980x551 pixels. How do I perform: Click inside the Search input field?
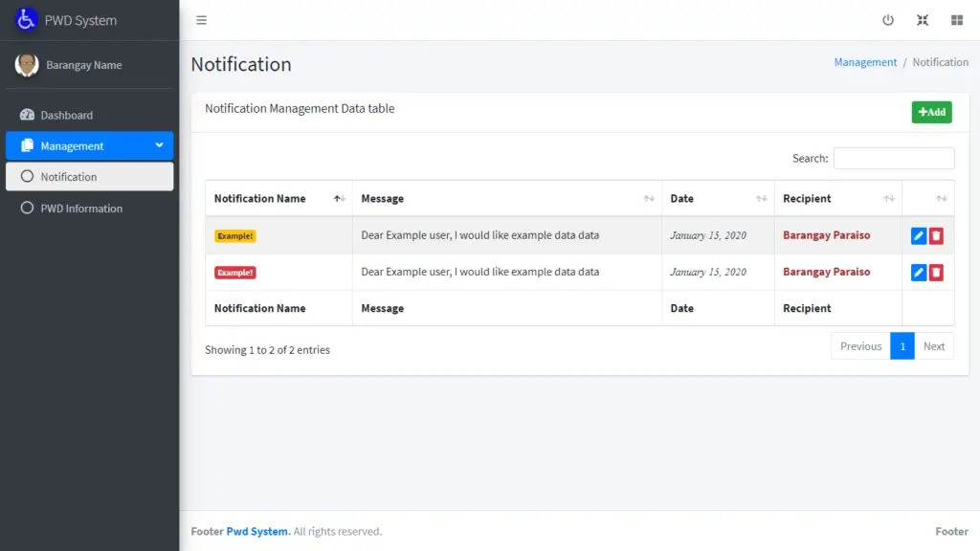pos(894,158)
